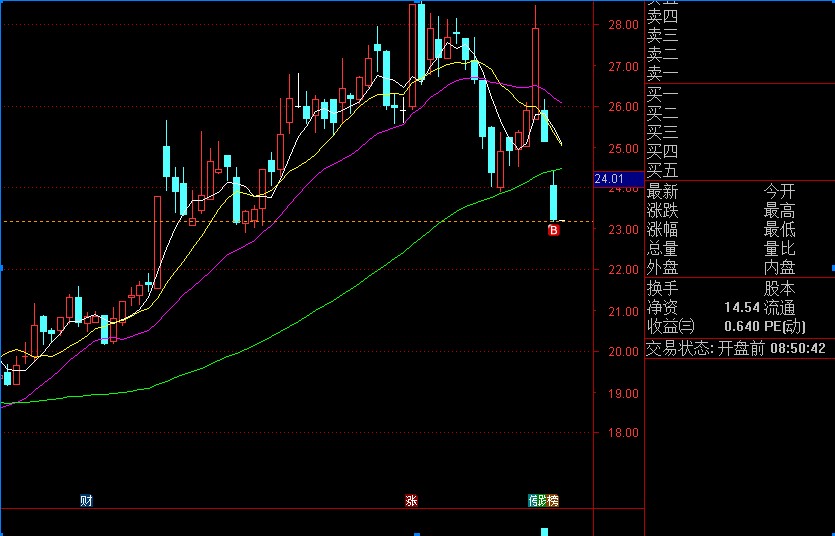Click the 最低 low price label
The height and width of the screenshot is (536, 835).
(x=779, y=229)
